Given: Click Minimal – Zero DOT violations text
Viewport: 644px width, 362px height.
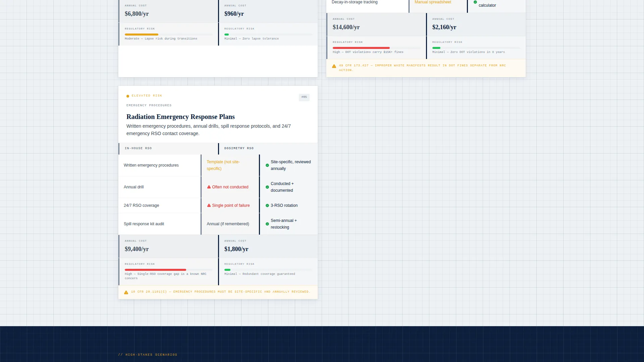Looking at the screenshot, I should pos(469,52).
